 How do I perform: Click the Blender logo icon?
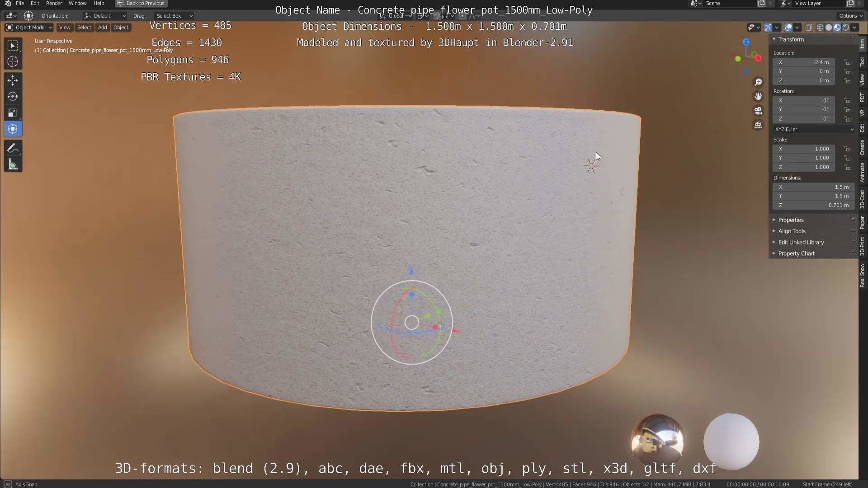click(x=8, y=4)
